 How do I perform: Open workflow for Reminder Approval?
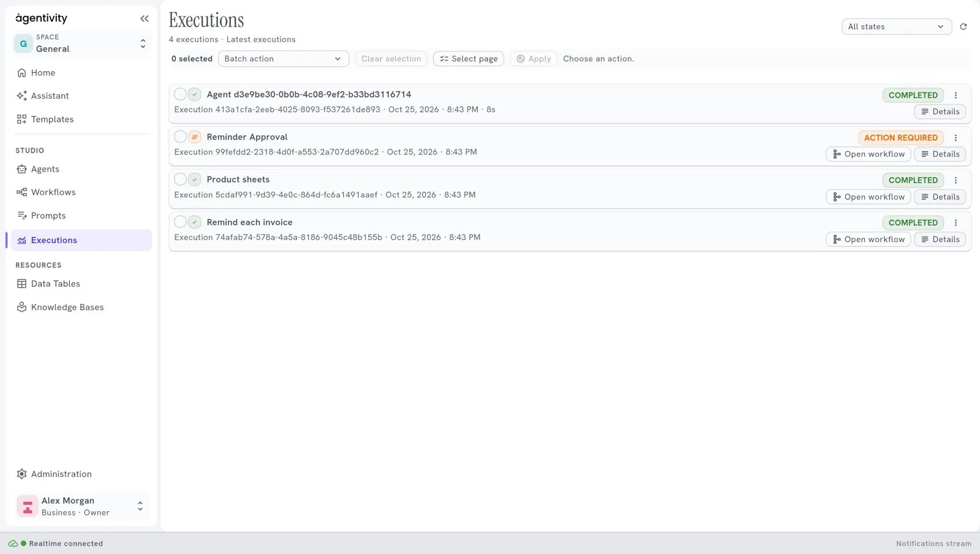869,154
